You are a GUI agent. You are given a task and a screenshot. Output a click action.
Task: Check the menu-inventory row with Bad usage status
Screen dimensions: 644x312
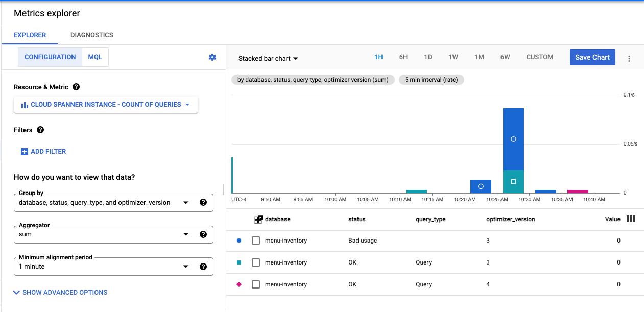(x=256, y=240)
